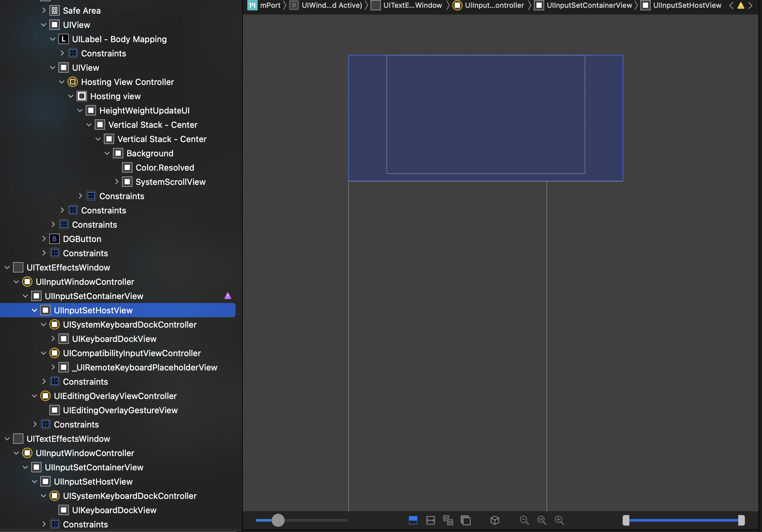Click the yellow warning icon in jump bar

coord(741,5)
